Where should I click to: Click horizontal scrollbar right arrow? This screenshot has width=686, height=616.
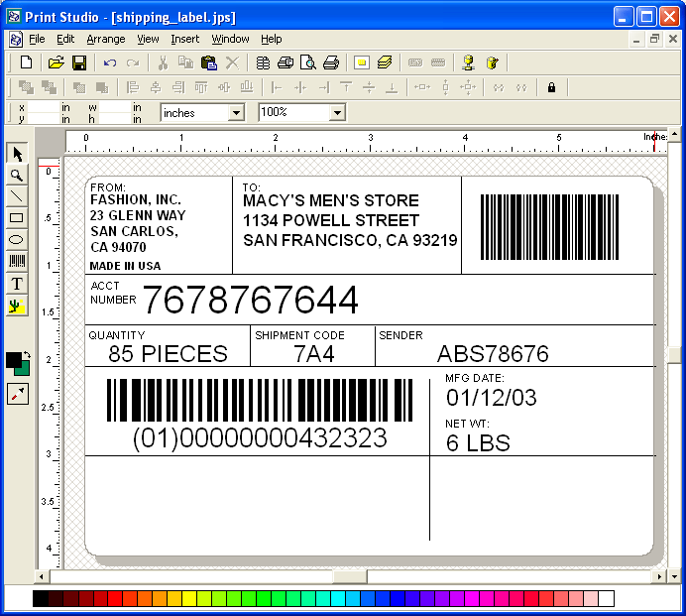tap(659, 576)
